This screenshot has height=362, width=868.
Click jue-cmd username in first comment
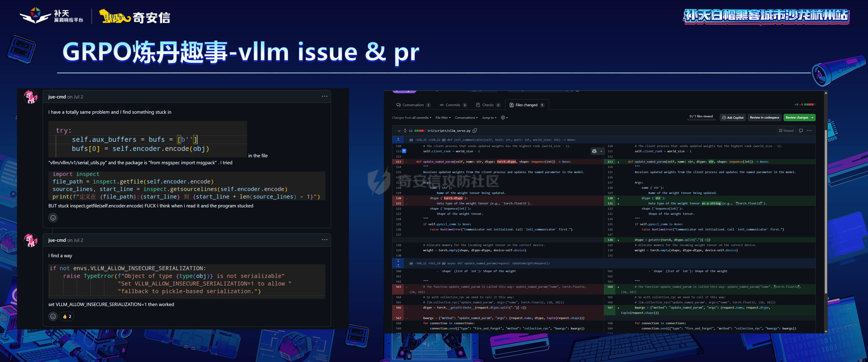click(57, 97)
